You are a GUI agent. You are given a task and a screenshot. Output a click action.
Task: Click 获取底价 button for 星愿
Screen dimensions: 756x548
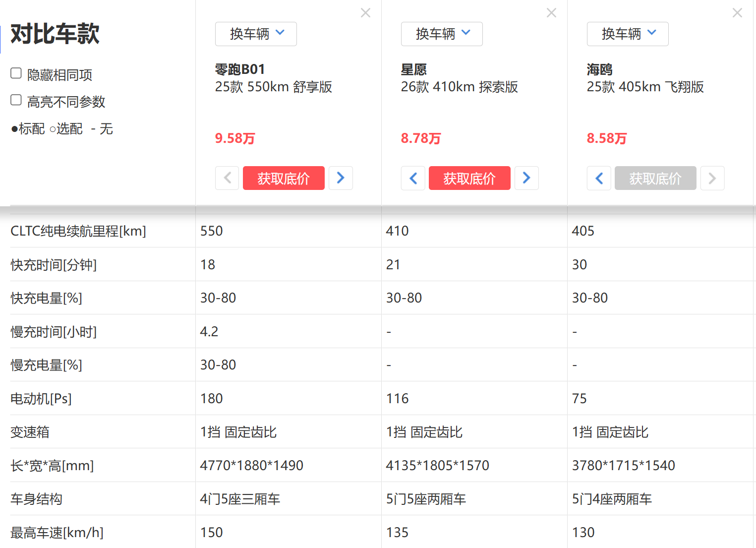tap(469, 178)
